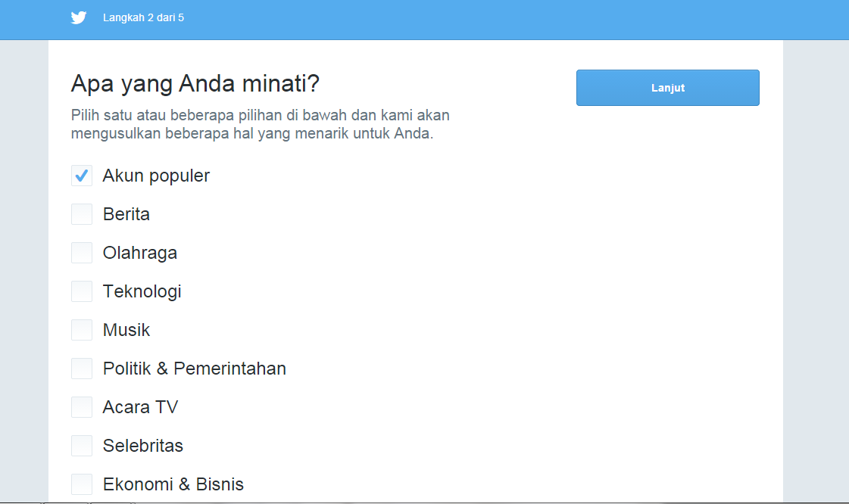Select the Musik checkbox

(82, 330)
